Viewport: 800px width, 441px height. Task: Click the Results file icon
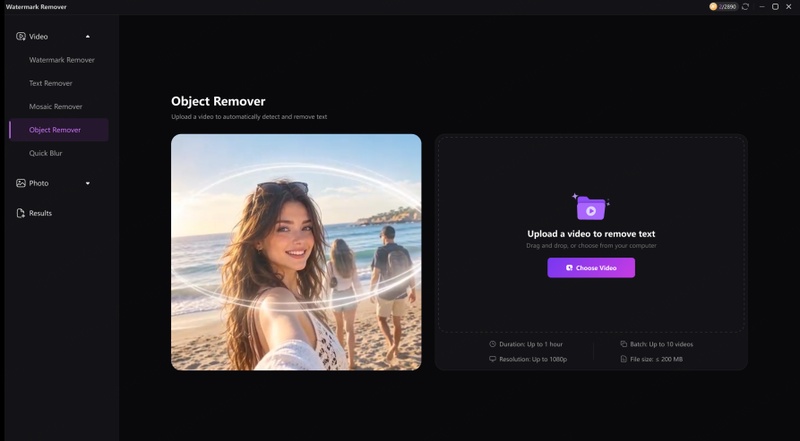click(20, 213)
